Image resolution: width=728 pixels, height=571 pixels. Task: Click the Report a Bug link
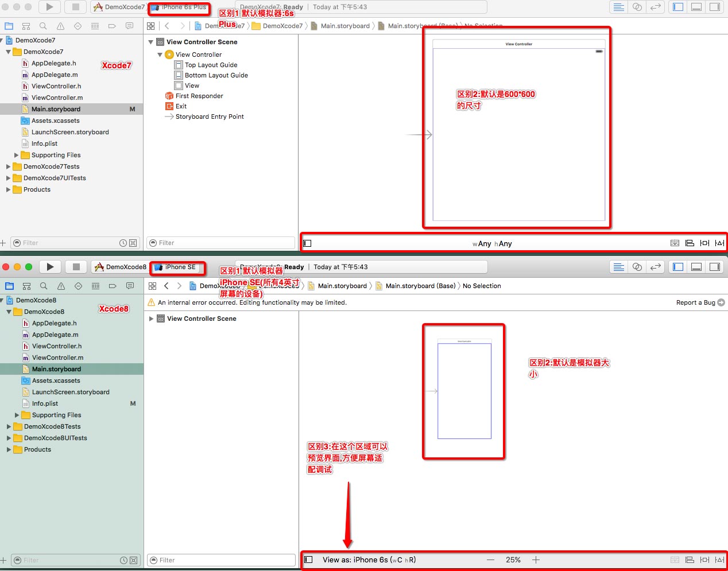coord(695,302)
